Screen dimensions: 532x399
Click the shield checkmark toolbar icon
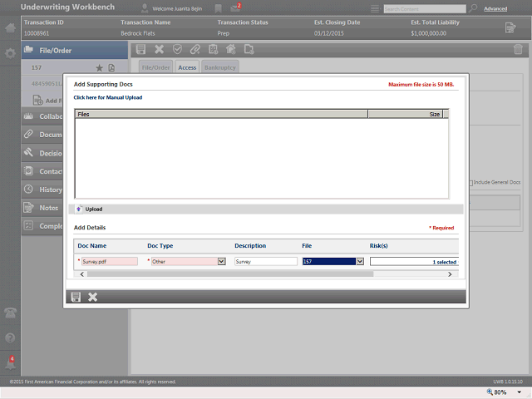pyautogui.click(x=177, y=50)
